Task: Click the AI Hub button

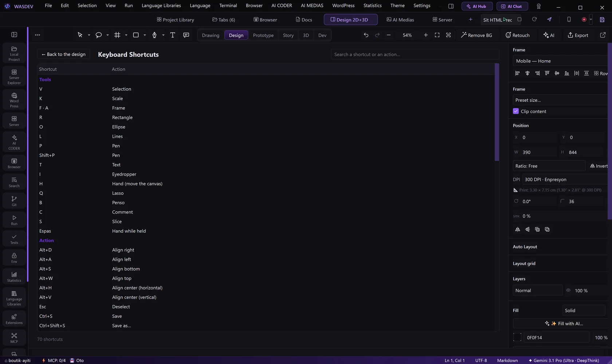Action: point(477,6)
